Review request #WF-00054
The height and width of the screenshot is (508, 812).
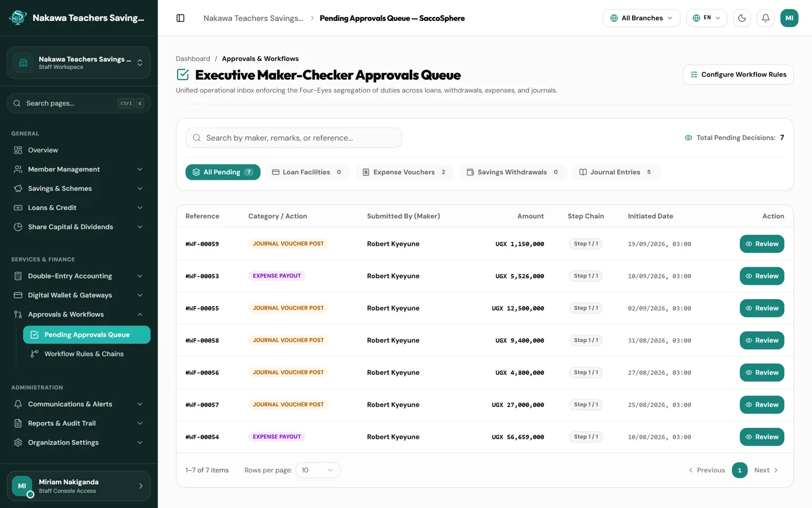(x=762, y=437)
